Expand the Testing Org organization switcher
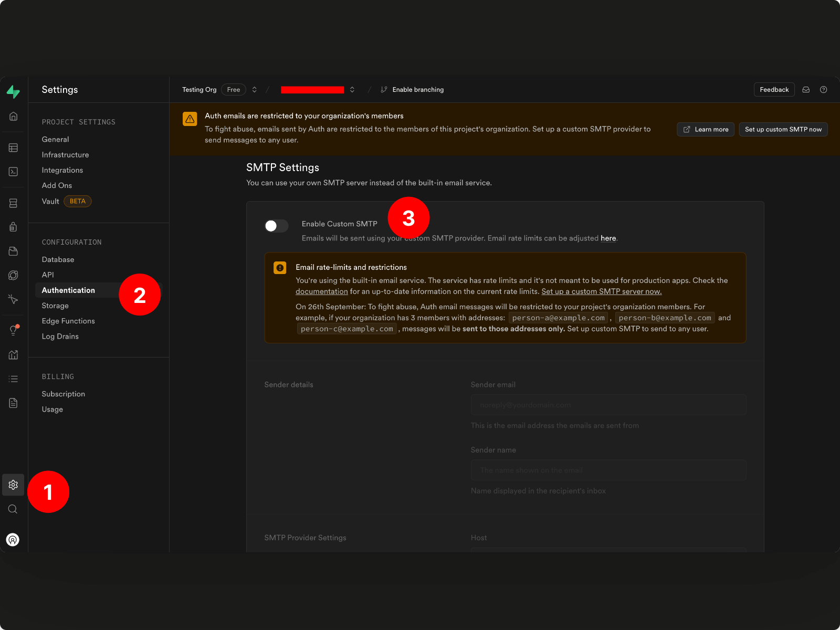This screenshot has height=630, width=840. point(254,89)
